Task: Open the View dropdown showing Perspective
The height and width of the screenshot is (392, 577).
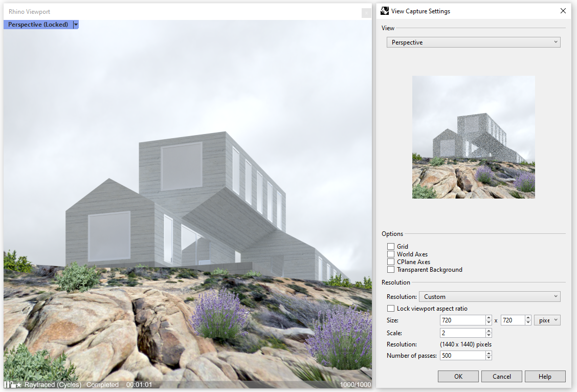Action: (473, 42)
